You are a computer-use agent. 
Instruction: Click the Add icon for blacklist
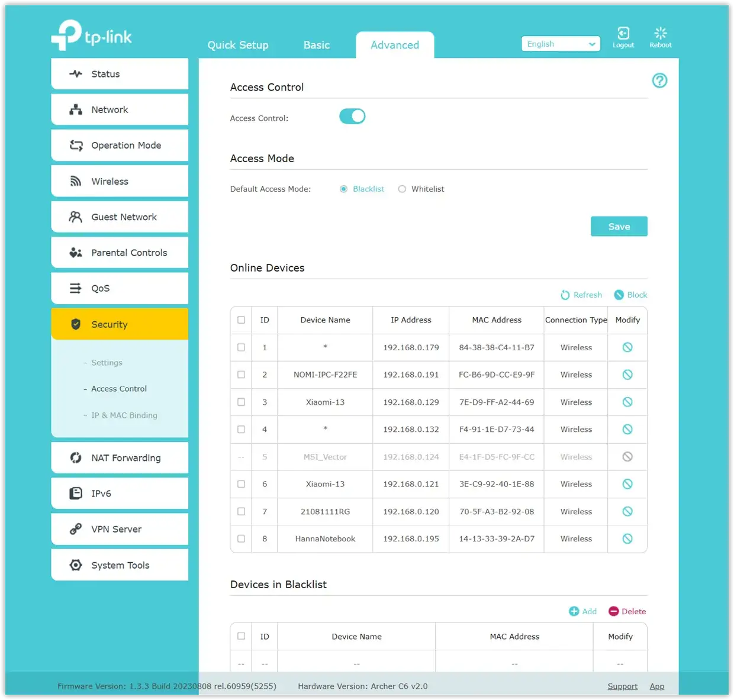pyautogui.click(x=574, y=611)
